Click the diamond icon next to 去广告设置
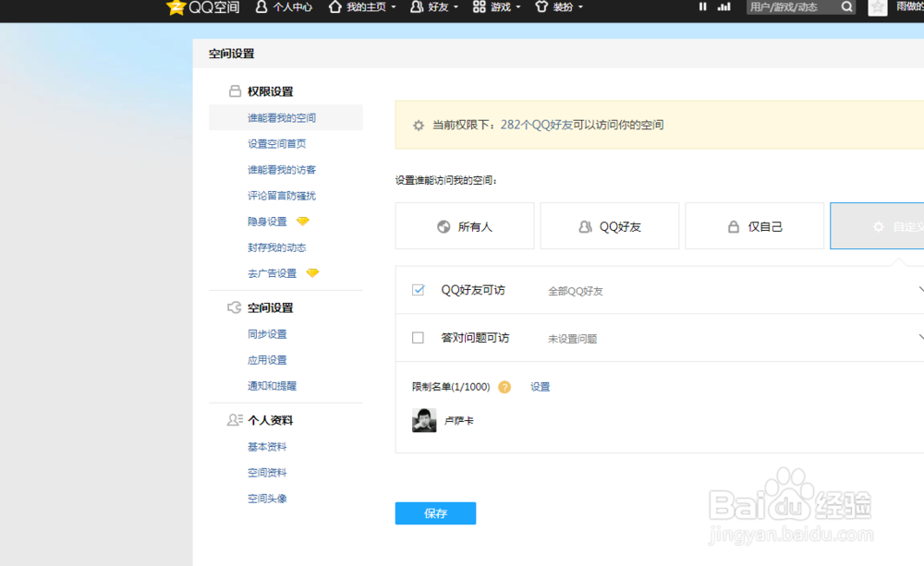 (x=312, y=273)
